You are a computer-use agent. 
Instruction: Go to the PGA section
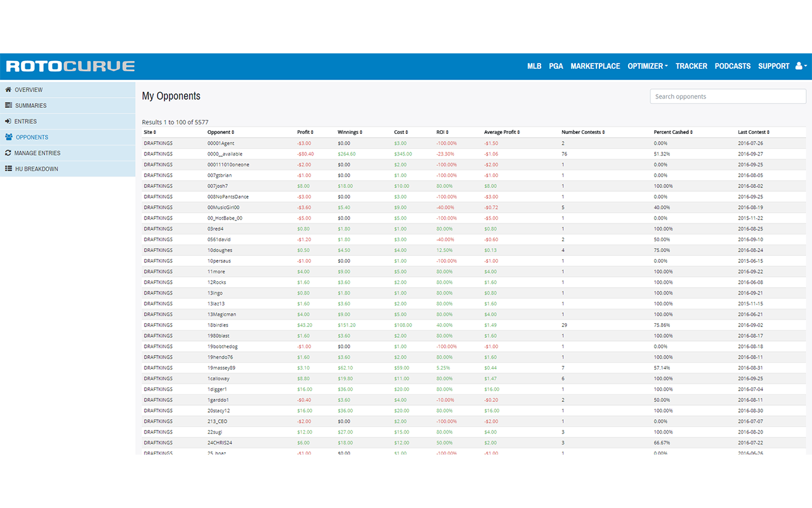click(556, 66)
